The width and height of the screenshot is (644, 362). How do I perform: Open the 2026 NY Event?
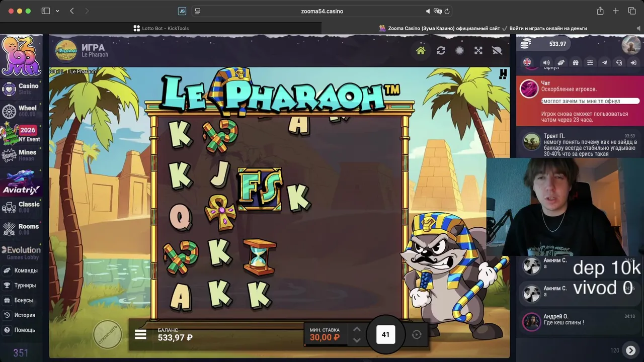click(21, 134)
